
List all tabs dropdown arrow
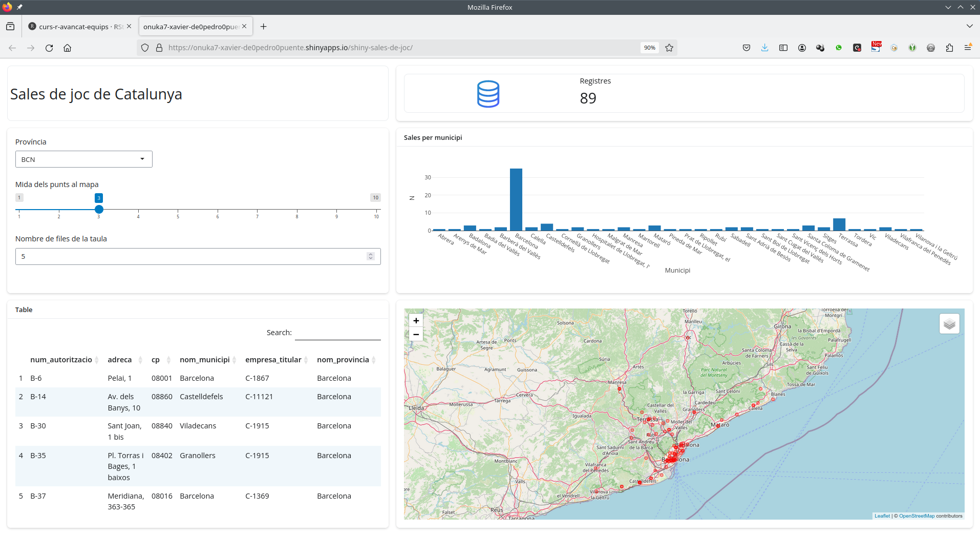point(969,26)
